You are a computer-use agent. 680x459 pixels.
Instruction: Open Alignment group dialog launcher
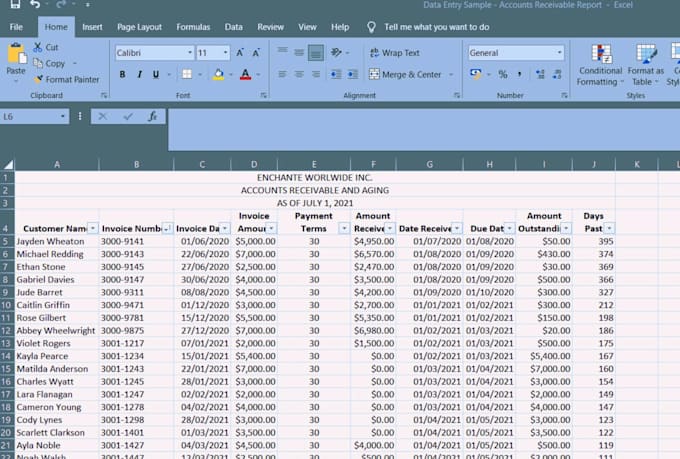coord(457,95)
